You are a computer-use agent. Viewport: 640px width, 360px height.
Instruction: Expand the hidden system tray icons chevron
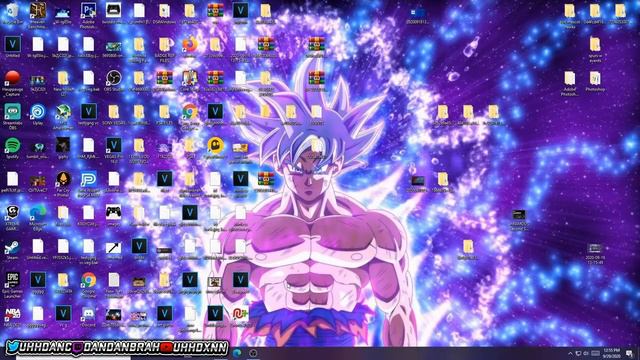[x=570, y=353]
